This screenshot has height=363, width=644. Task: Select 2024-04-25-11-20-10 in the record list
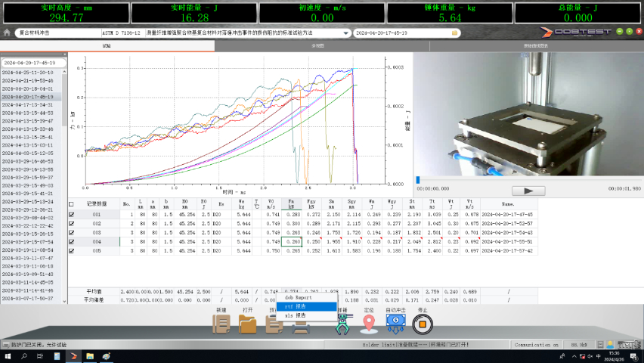point(27,73)
